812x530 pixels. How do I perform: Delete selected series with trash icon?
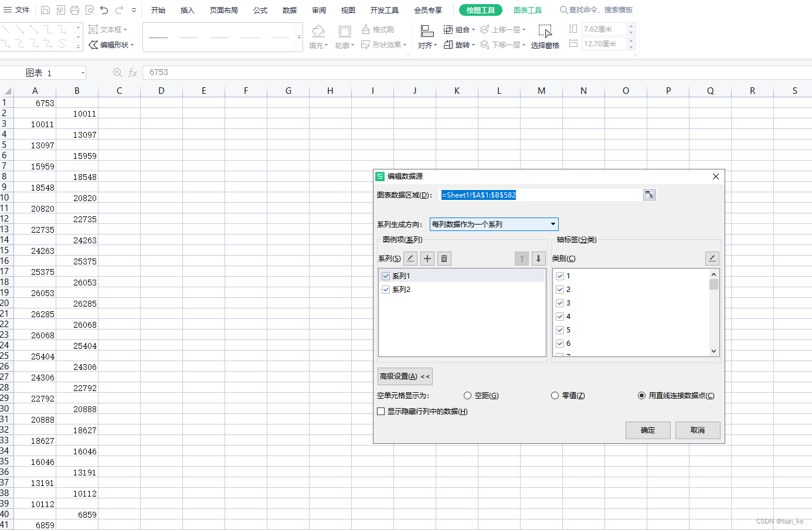coord(444,259)
